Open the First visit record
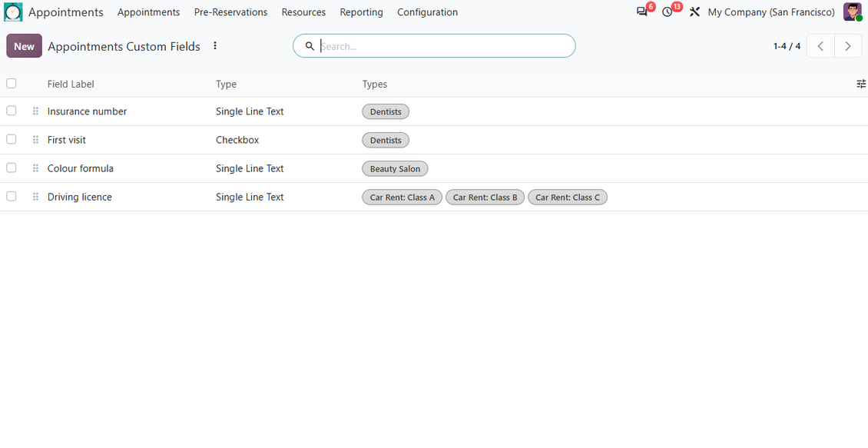Viewport: 868px width, 448px height. [x=66, y=140]
